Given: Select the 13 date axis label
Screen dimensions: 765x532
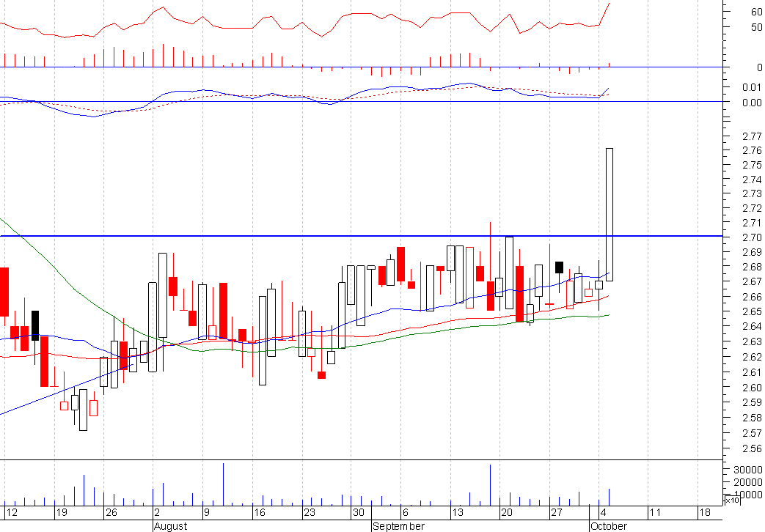Looking at the screenshot, I should pos(457,512).
